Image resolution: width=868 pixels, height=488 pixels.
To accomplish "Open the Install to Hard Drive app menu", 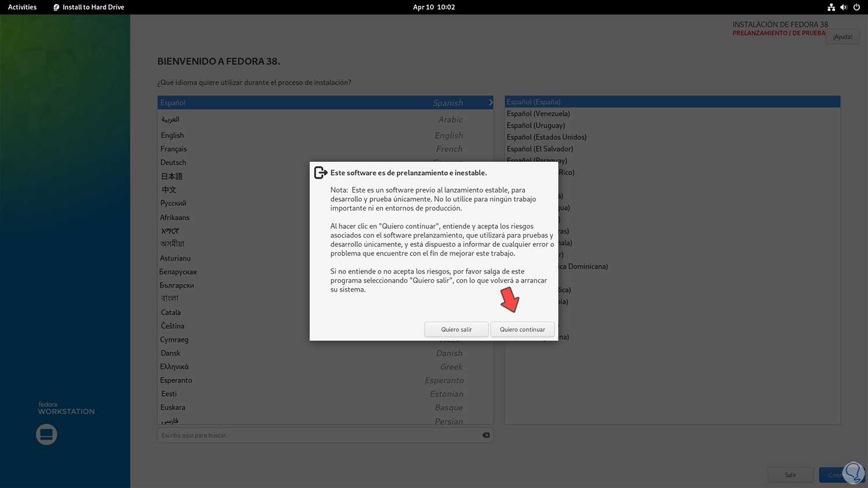I will 89,7.
